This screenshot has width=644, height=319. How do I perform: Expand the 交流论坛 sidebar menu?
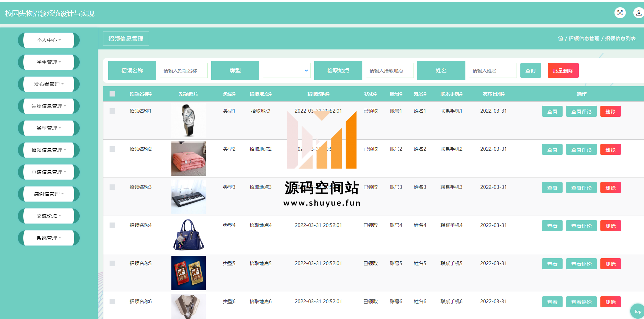(x=49, y=216)
